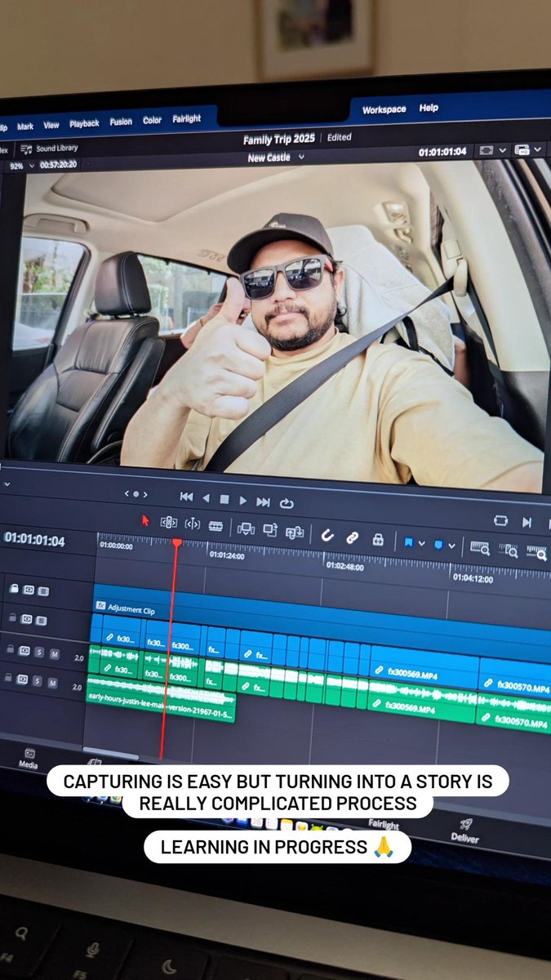Open the Sound Library panel
Screen dimensions: 551x980
pos(49,149)
